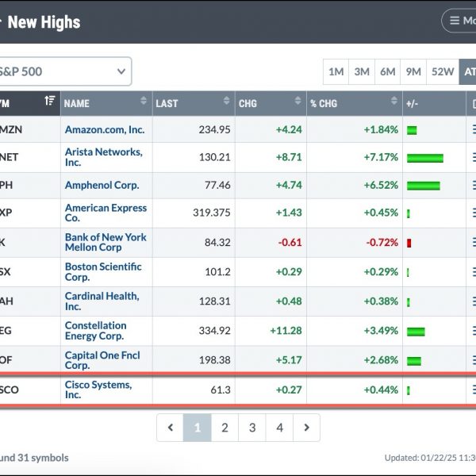Sort table by % CHG column arrows

pyautogui.click(x=393, y=101)
